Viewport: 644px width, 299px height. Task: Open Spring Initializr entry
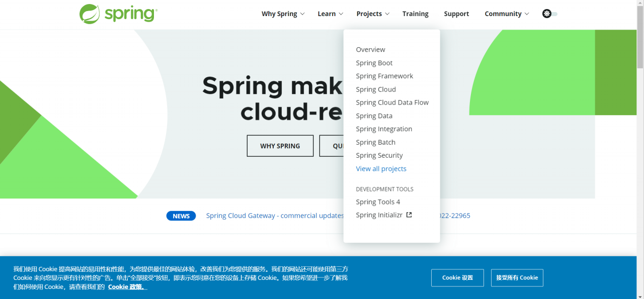click(x=379, y=215)
